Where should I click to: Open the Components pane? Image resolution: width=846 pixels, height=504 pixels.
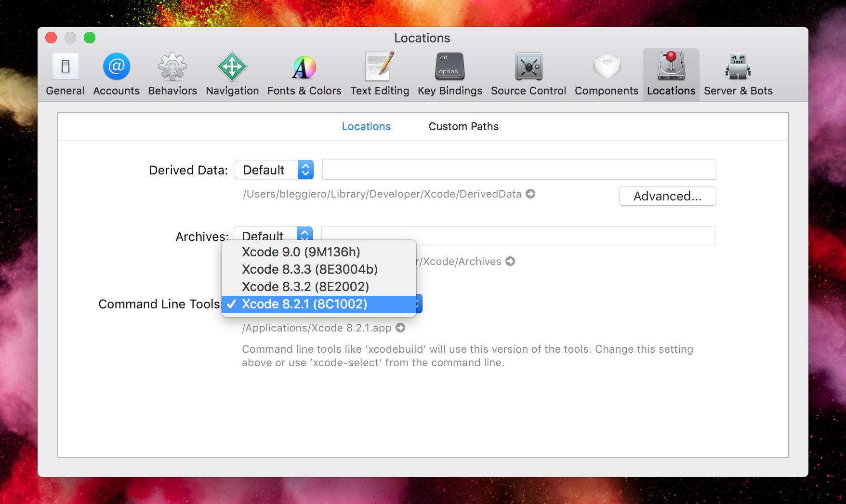pos(606,73)
